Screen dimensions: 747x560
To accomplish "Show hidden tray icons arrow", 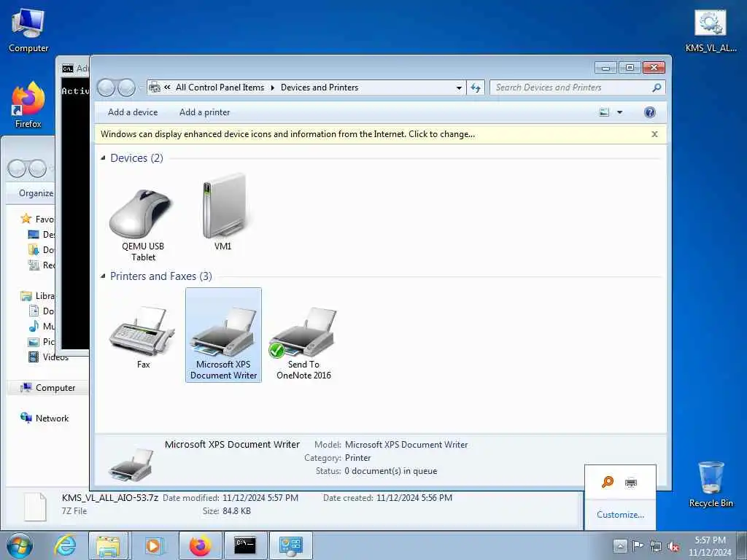I will (620, 545).
